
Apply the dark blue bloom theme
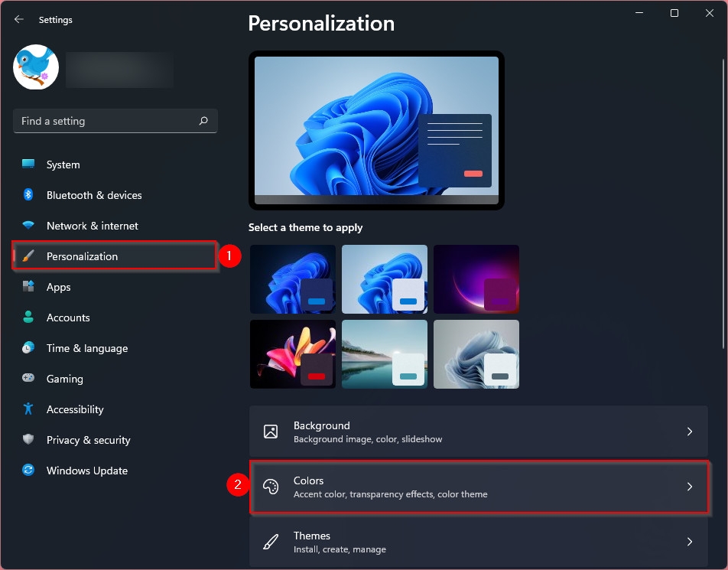292,279
